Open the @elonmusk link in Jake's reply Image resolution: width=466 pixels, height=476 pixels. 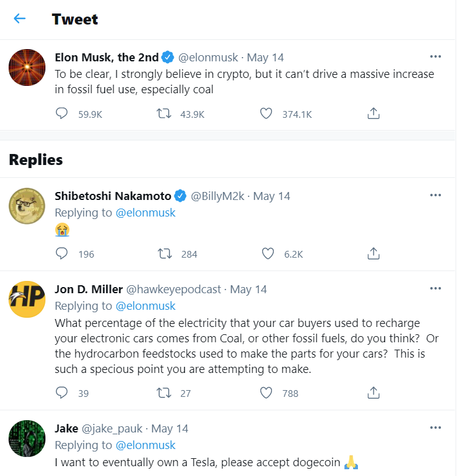[146, 445]
